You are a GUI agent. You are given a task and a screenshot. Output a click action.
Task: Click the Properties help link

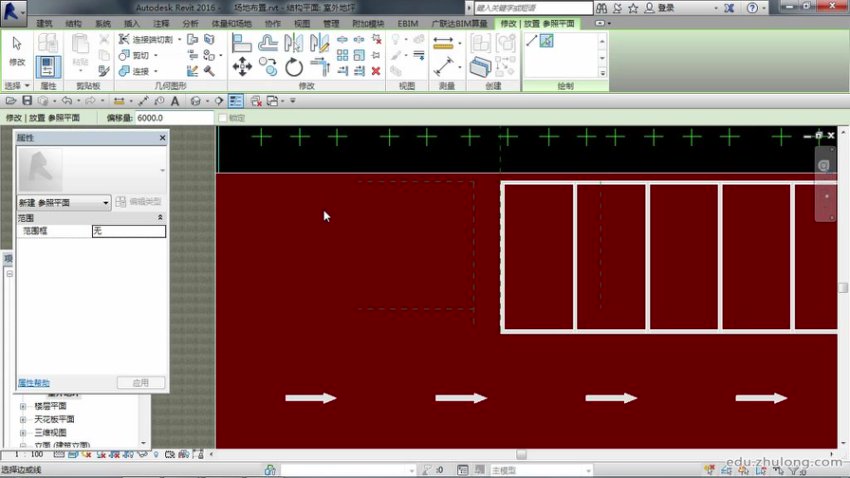tap(34, 383)
